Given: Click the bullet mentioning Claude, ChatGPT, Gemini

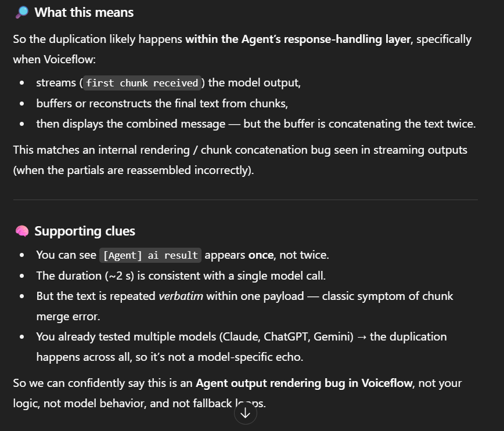Looking at the screenshot, I should pos(242,347).
